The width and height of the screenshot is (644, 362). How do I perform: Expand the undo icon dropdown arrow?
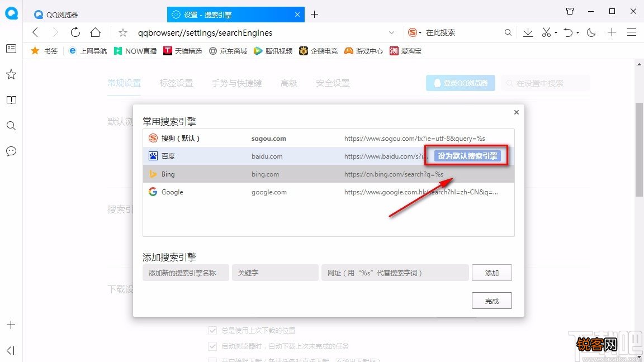(x=577, y=32)
